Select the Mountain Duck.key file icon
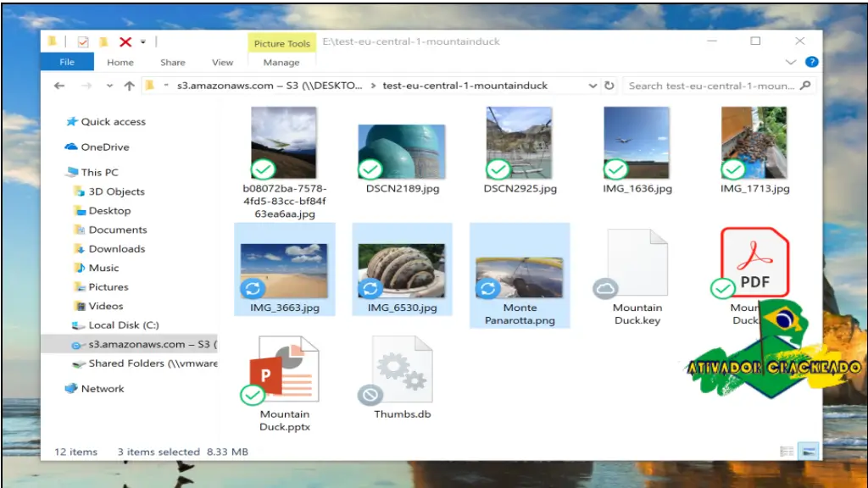Viewport: 868px width, 488px height. coord(637,263)
